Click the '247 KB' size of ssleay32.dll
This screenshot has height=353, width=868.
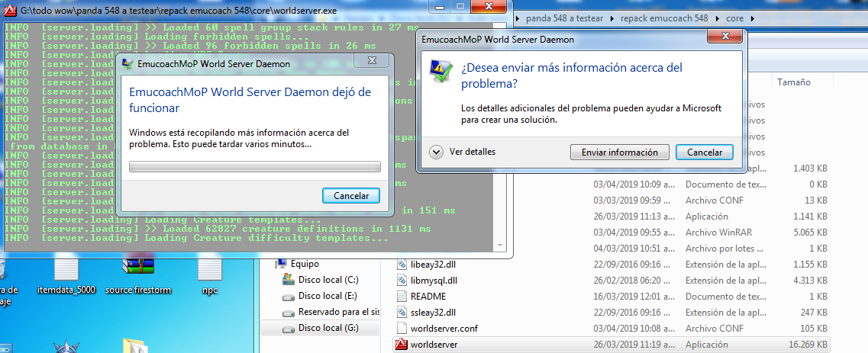(815, 312)
